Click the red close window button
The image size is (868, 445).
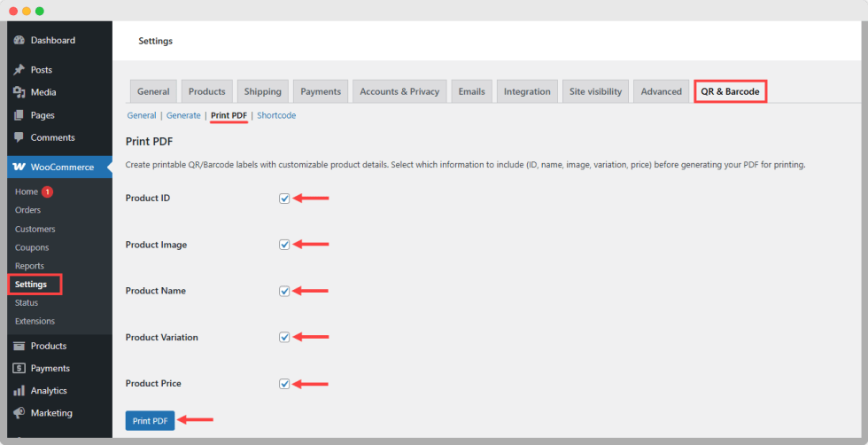click(13, 12)
